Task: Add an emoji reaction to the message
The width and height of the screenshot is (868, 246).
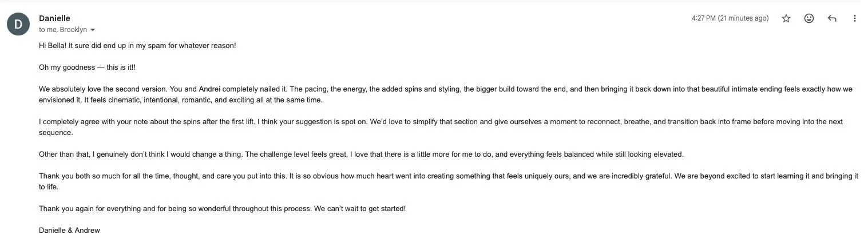Action: pyautogui.click(x=809, y=18)
